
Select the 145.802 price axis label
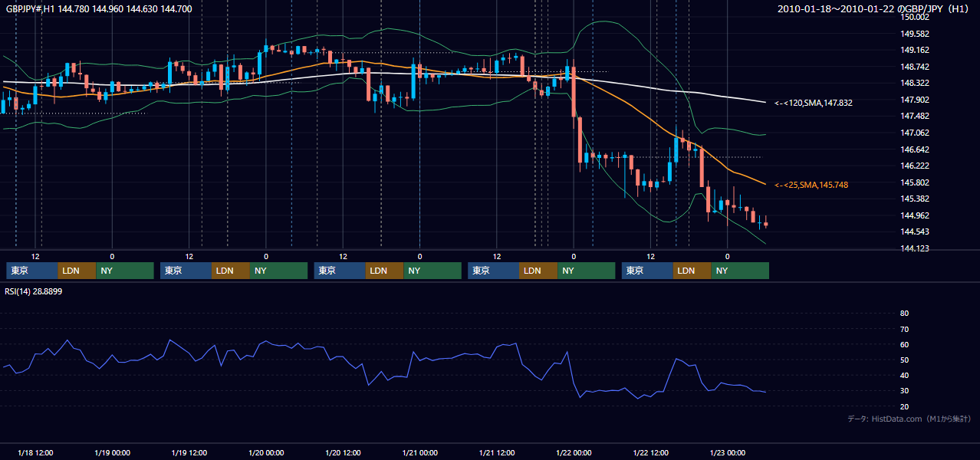tap(915, 182)
